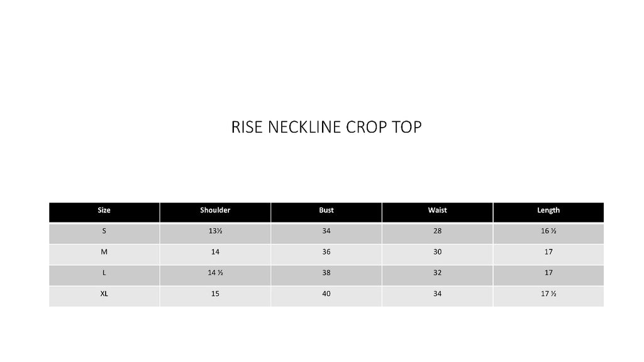Select the Length column header
The width and height of the screenshot is (644, 362).
[x=548, y=211]
